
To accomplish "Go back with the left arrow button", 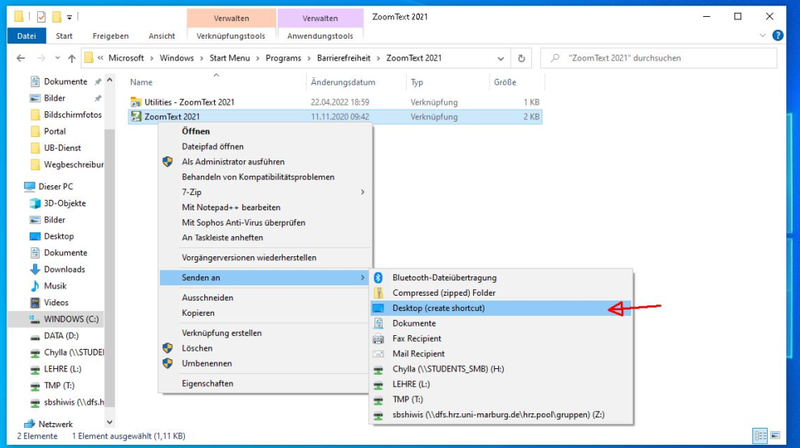I will [x=20, y=58].
